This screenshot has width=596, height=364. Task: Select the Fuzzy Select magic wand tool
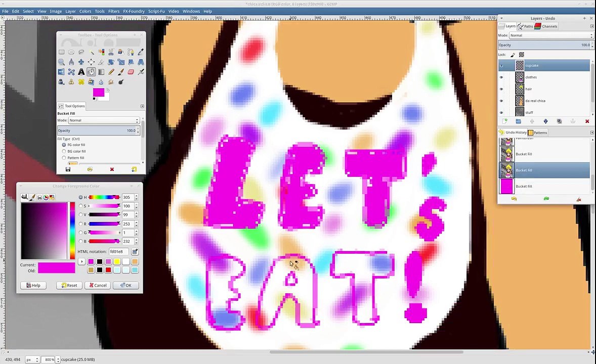pos(91,52)
